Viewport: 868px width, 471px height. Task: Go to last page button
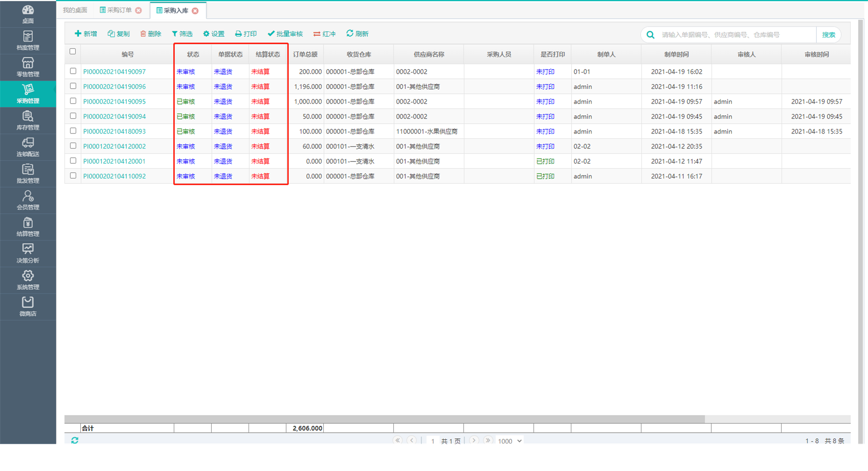point(488,440)
